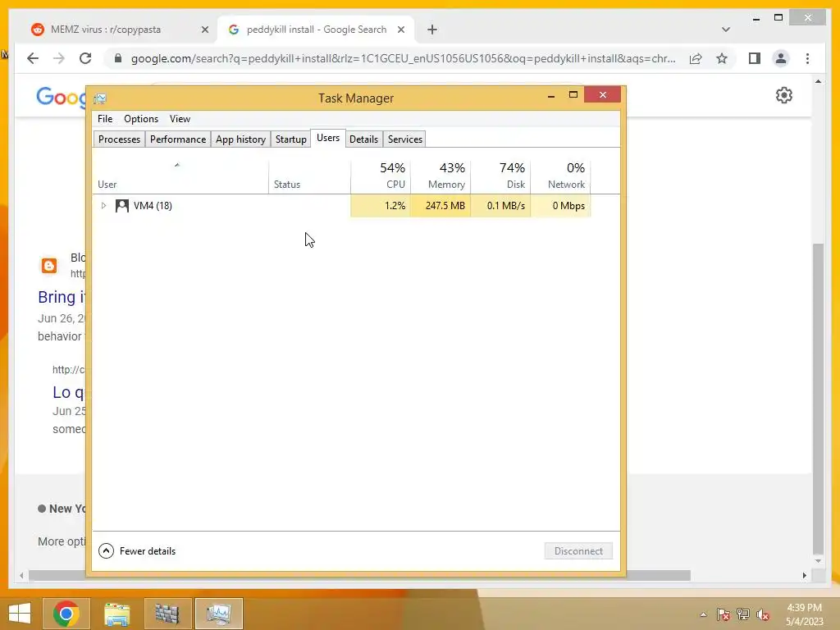Select the 1.2% CPU cell
The height and width of the screenshot is (630, 840).
point(381,206)
